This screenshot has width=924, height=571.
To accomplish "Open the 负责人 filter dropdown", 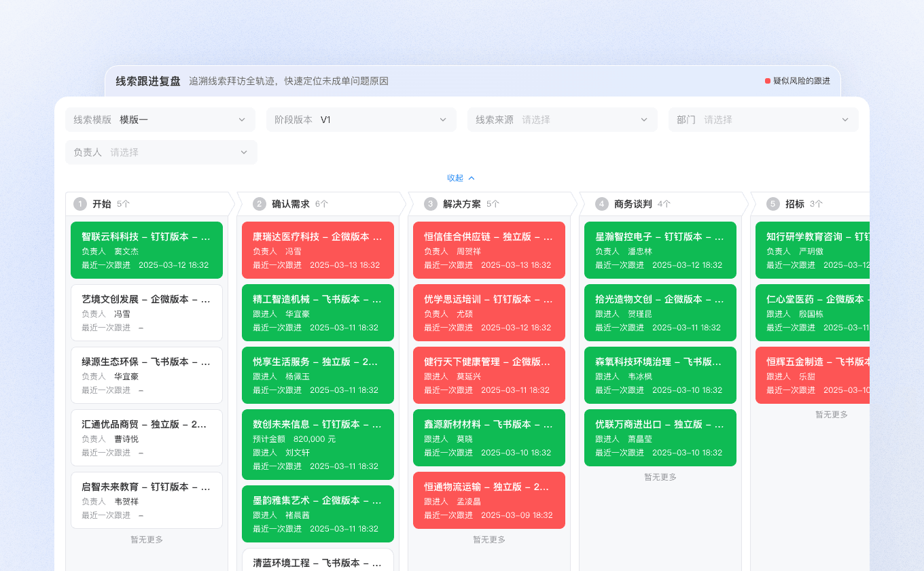I will [161, 152].
